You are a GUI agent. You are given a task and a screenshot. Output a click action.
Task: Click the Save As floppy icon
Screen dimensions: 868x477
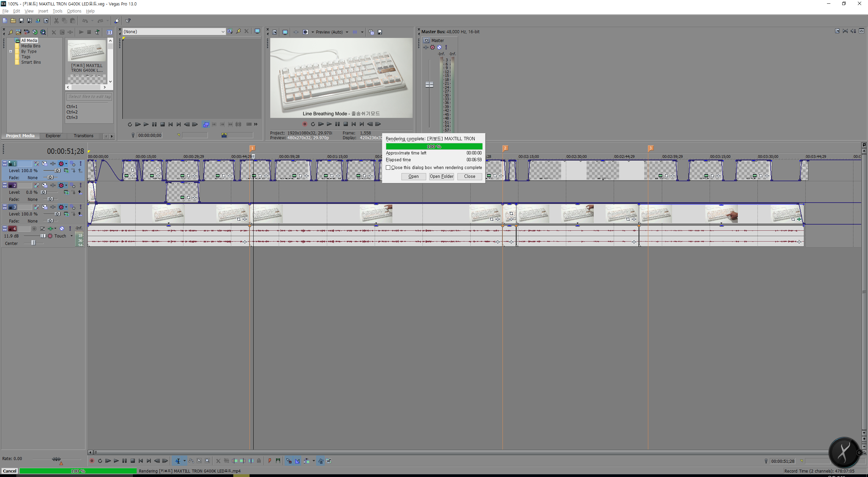29,21
